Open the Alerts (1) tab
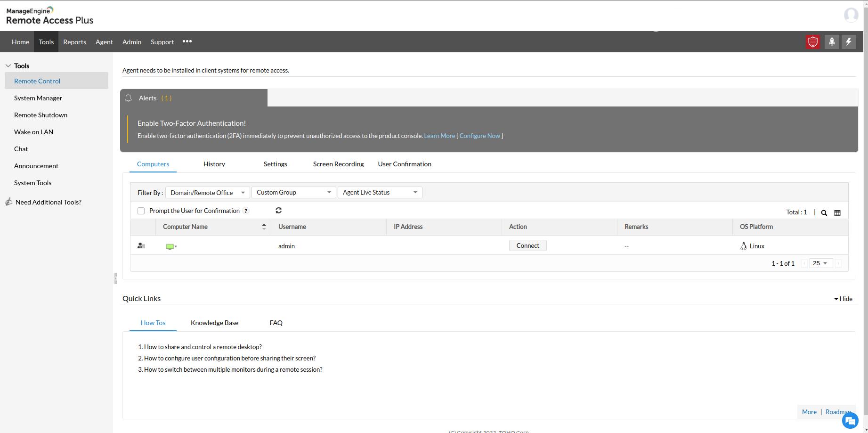 [194, 98]
